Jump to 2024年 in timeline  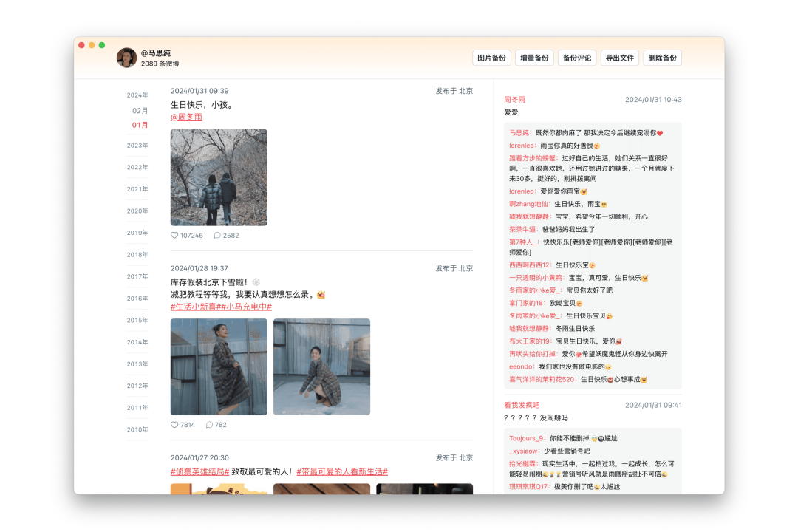pos(137,95)
